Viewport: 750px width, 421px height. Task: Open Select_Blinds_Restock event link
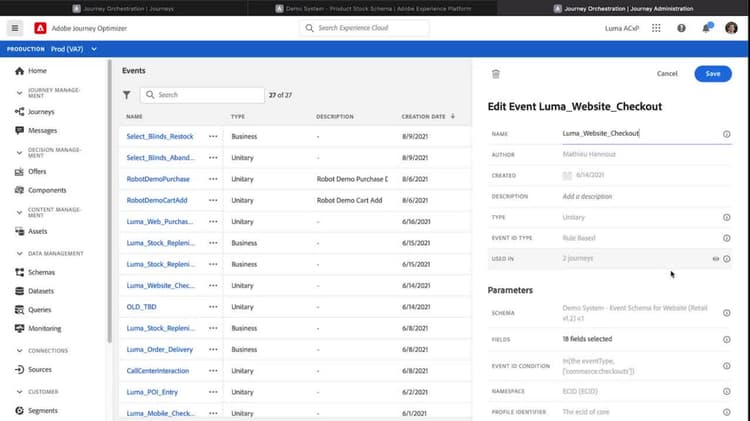[x=160, y=136]
